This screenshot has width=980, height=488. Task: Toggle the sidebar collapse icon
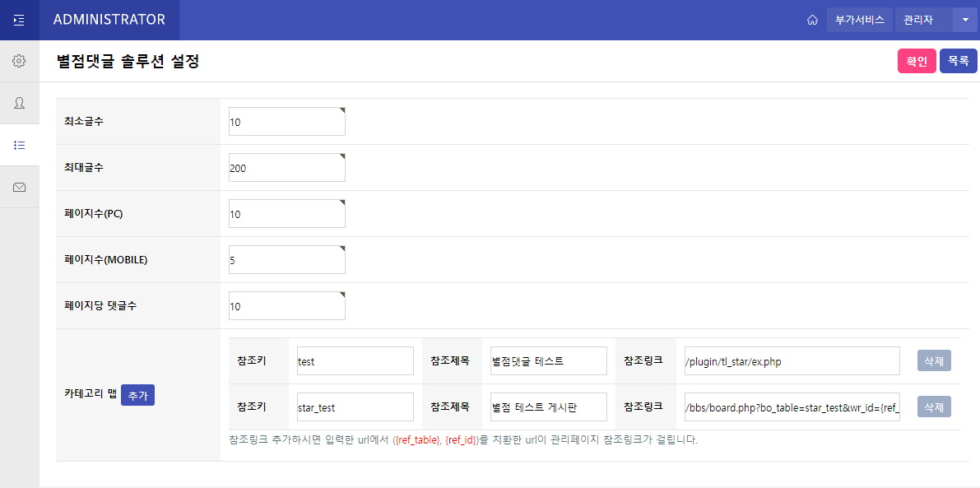[19, 20]
